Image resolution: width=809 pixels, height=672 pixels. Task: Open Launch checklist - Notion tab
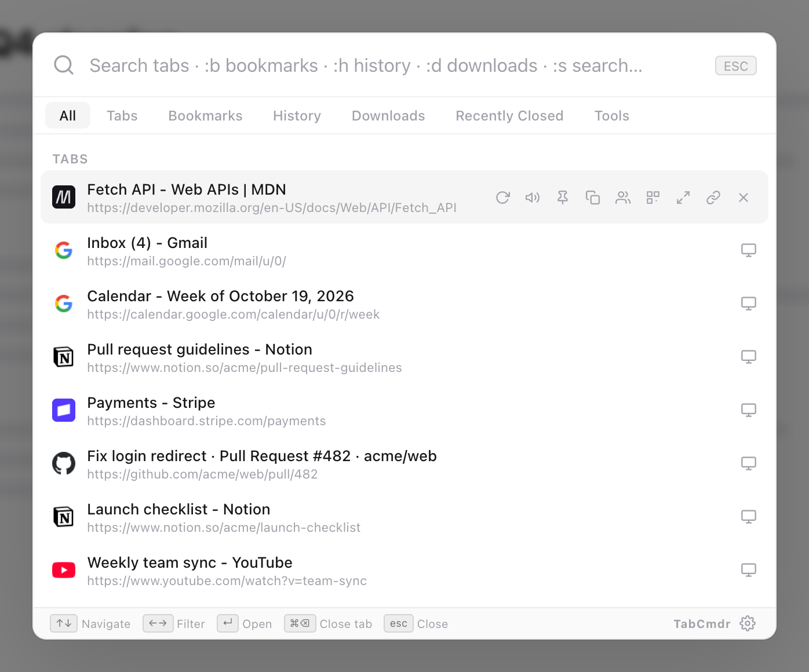(x=404, y=517)
